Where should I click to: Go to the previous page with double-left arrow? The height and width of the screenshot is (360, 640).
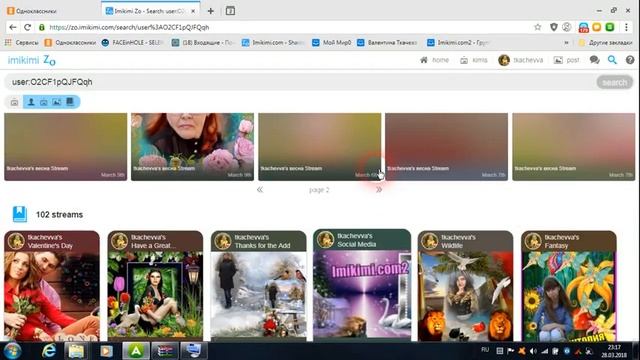point(260,190)
